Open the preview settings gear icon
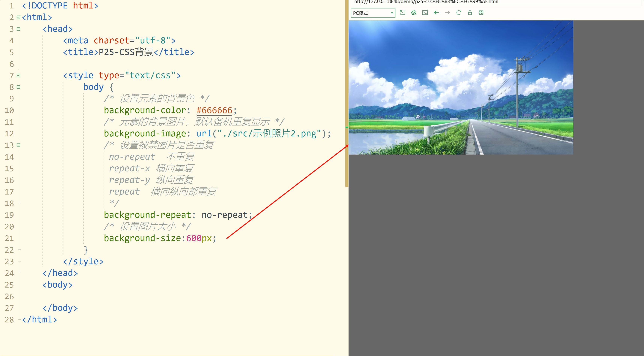 pos(414,13)
